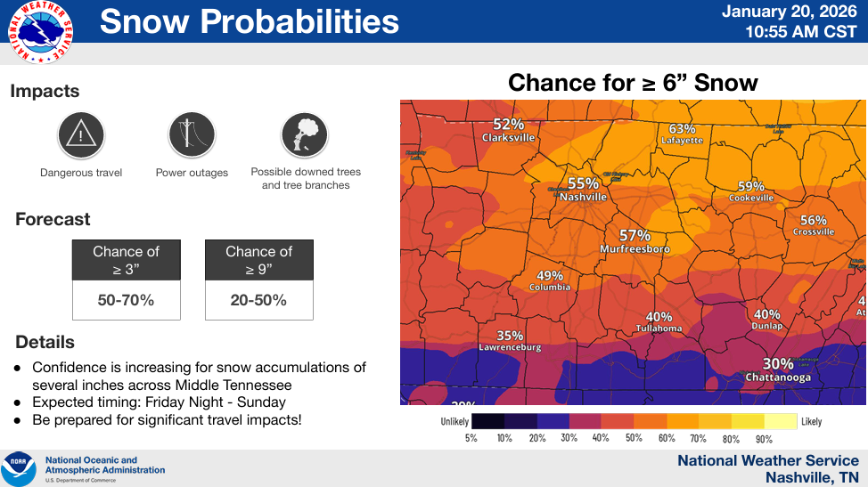Click the 30% Chattanooga label on map
The height and width of the screenshot is (487, 868).
pos(778,369)
